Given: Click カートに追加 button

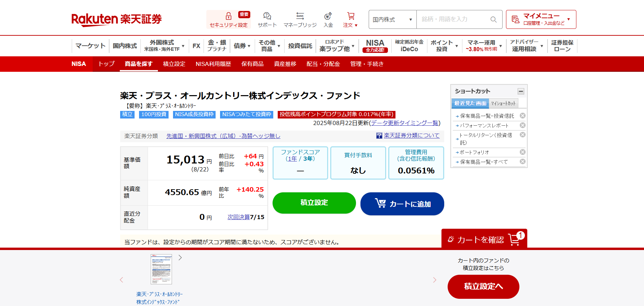Looking at the screenshot, I should 402,204.
